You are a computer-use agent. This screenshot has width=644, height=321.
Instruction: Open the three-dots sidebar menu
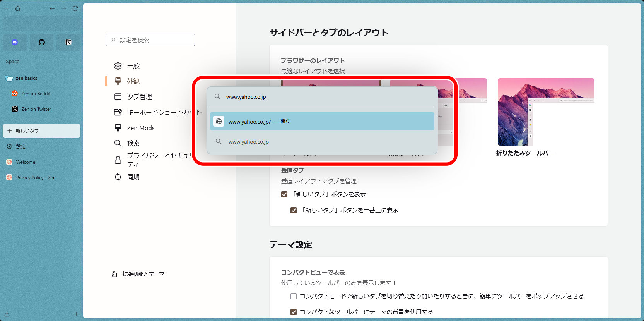tap(7, 9)
